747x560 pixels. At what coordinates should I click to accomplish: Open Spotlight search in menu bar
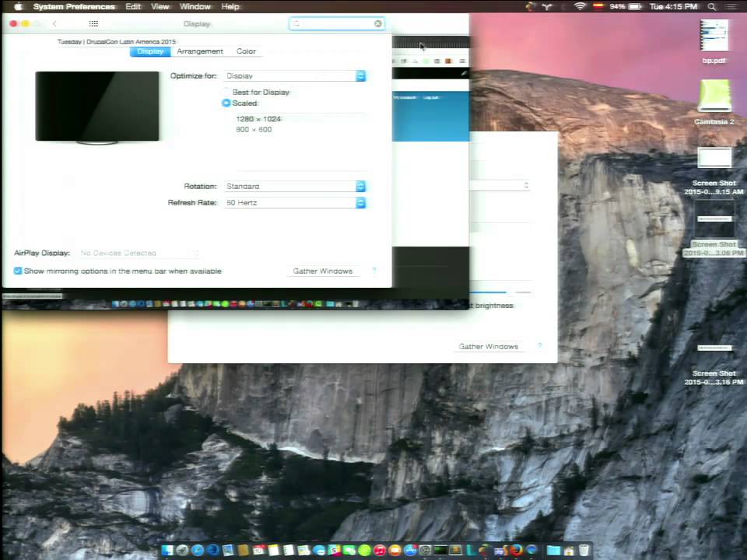pos(711,7)
